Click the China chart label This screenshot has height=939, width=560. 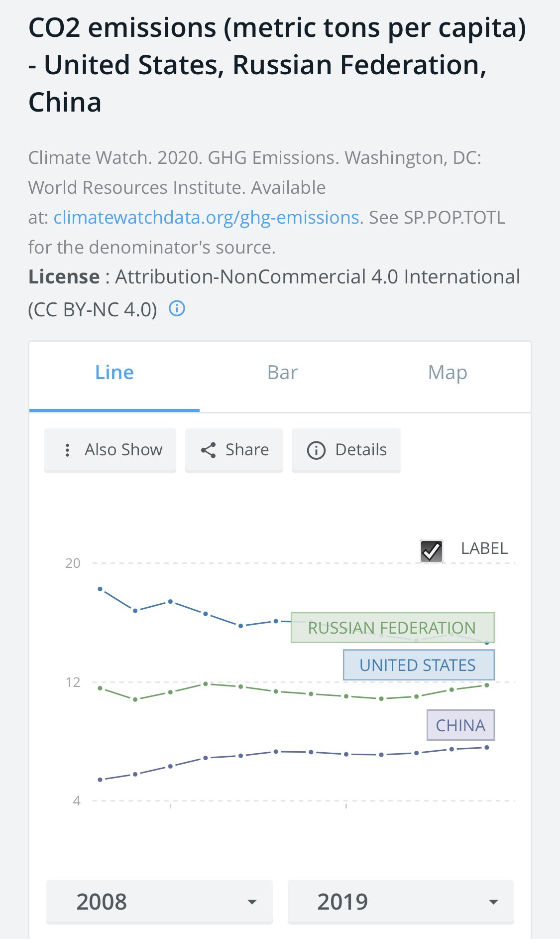click(x=460, y=725)
